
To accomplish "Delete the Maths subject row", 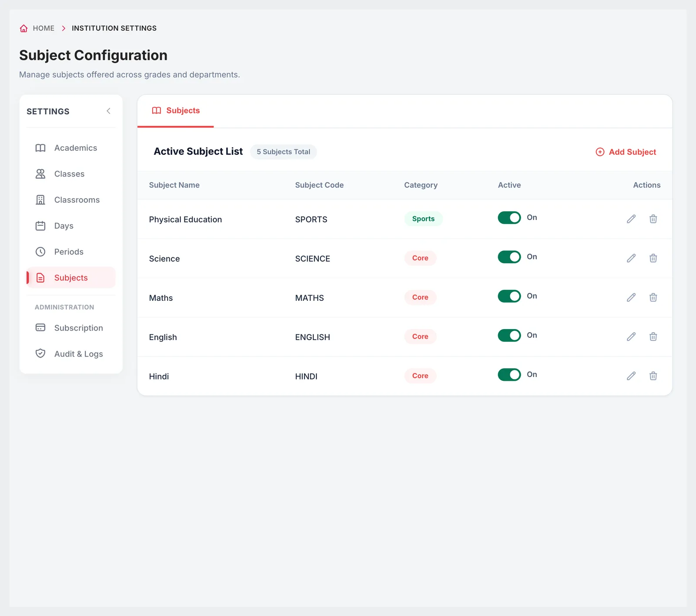I will coord(653,297).
